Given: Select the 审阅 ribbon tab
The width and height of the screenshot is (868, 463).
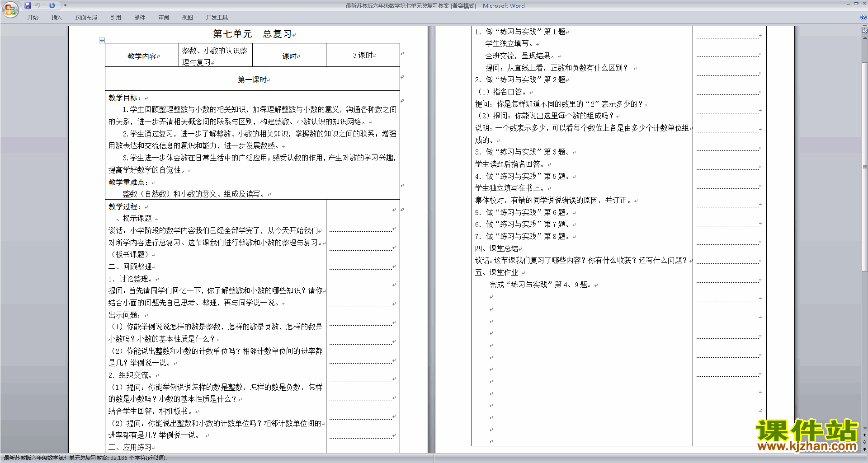Looking at the screenshot, I should (x=164, y=17).
